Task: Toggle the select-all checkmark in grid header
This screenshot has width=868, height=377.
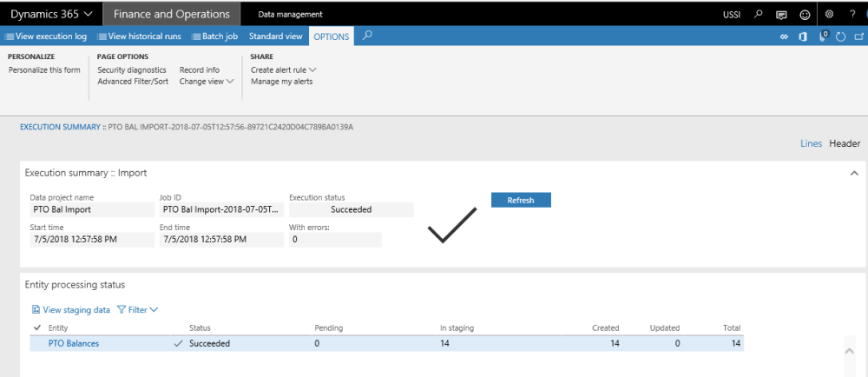Action: tap(36, 327)
